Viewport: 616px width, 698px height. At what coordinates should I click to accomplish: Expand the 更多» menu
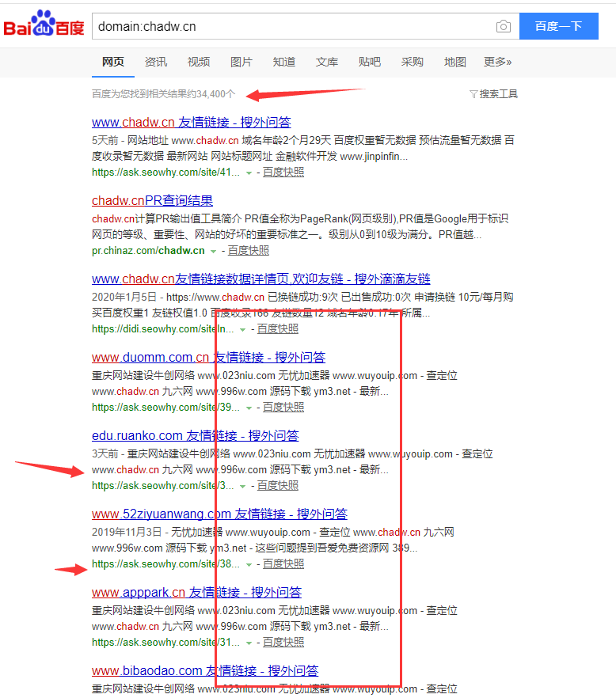498,62
